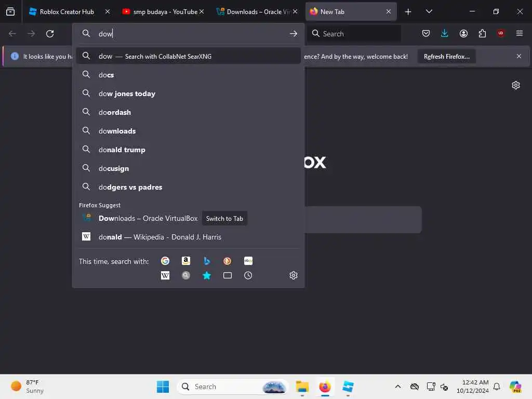This screenshot has height=399, width=532.
Task: Pick the gray magnifier search engine icon
Action: [185, 275]
